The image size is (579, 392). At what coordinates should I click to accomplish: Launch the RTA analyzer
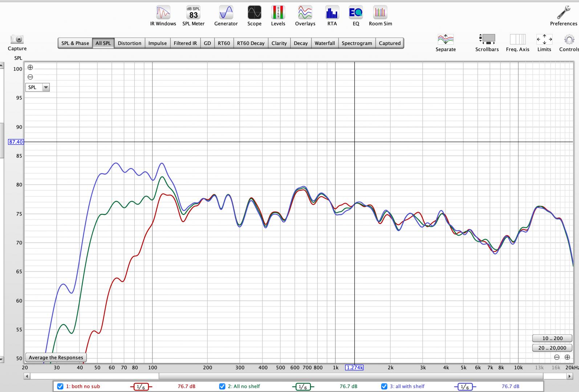[332, 16]
